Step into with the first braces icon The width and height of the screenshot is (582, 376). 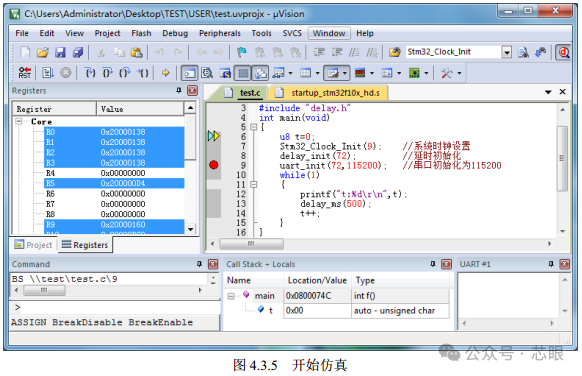pyautogui.click(x=90, y=73)
